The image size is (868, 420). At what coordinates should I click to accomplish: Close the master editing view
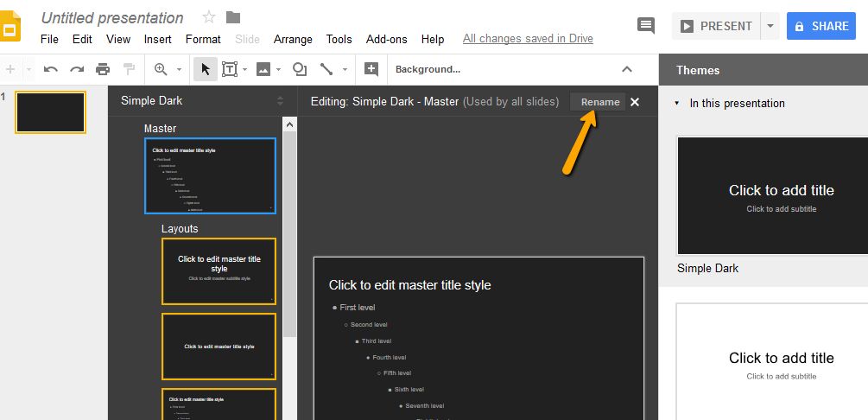point(635,102)
